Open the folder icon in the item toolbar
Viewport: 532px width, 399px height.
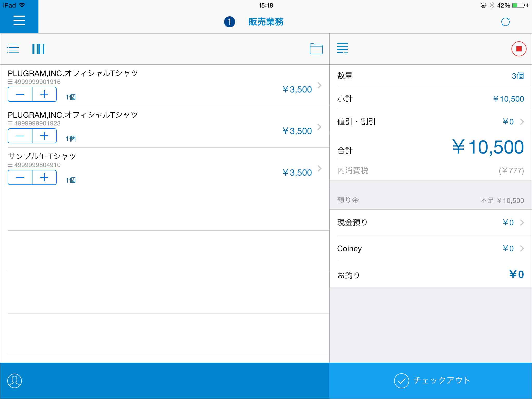pos(316,49)
